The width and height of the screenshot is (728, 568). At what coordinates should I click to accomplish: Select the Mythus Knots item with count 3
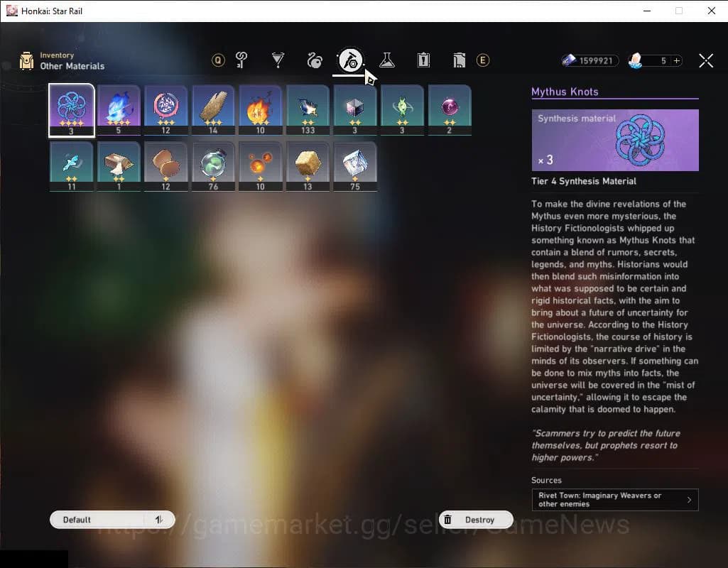click(72, 111)
